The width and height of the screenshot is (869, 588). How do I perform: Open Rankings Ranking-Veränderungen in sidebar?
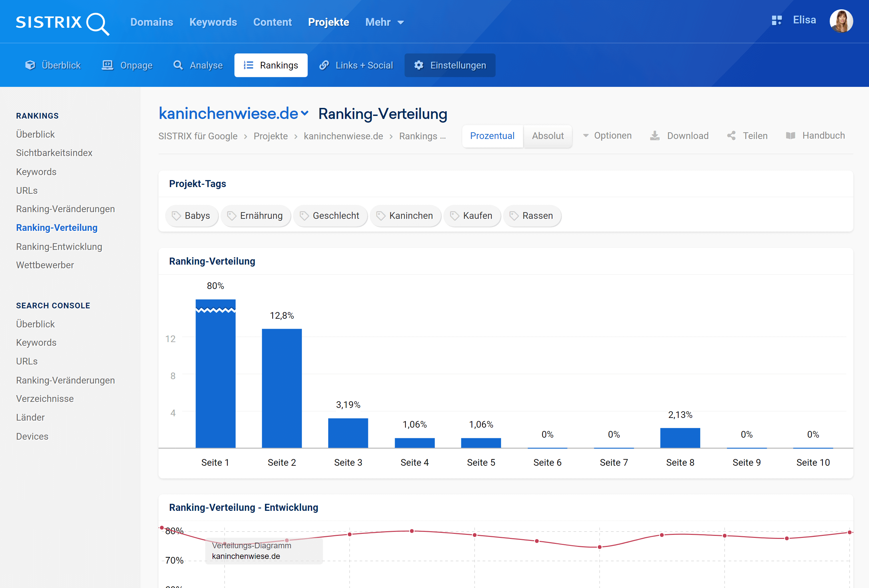(x=66, y=209)
